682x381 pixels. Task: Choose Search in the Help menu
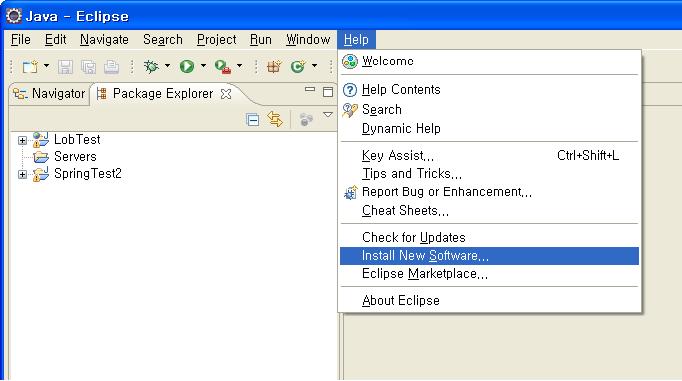489,110
